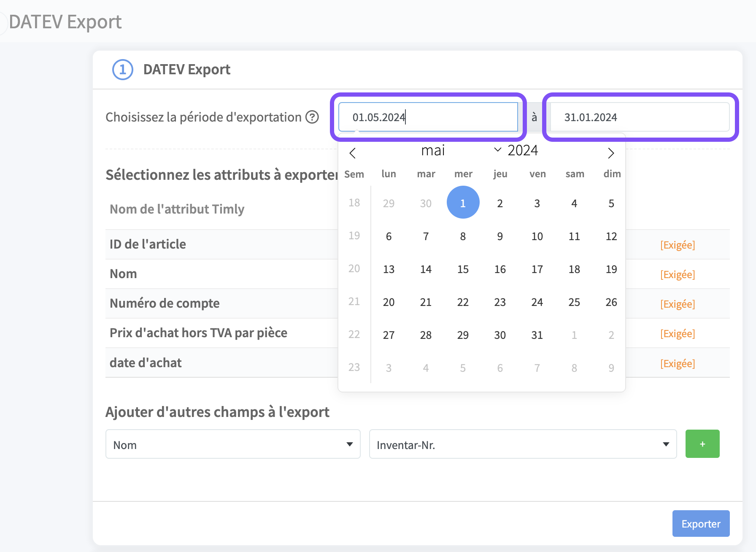
Task: Select May 13 in the calendar
Action: [x=389, y=269]
